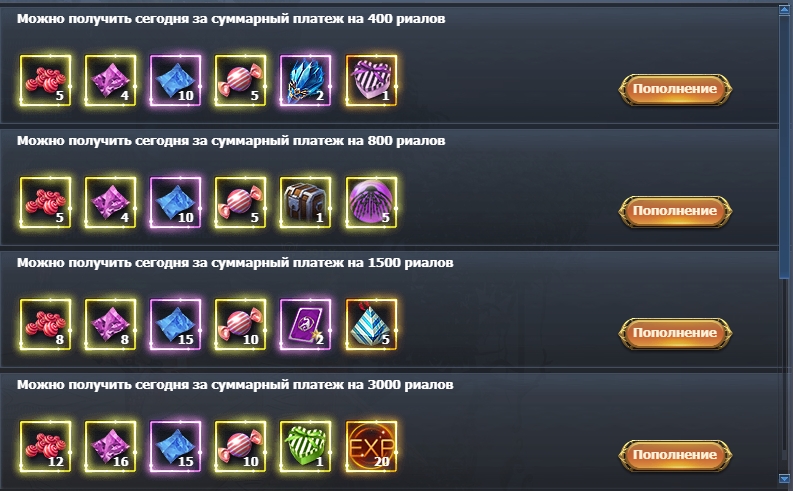This screenshot has width=793, height=491.
Task: Select the blue striped pyramid gift
Action: 371,324
